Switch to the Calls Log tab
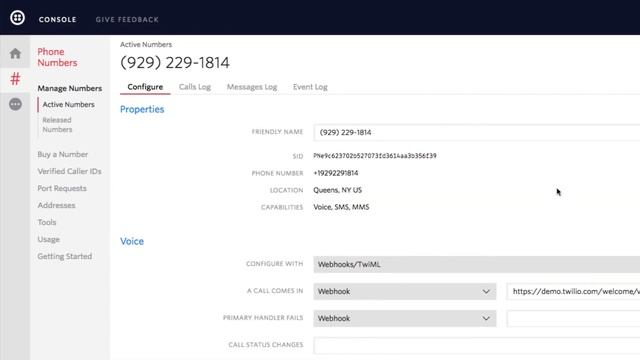Image resolution: width=640 pixels, height=360 pixels. click(195, 87)
